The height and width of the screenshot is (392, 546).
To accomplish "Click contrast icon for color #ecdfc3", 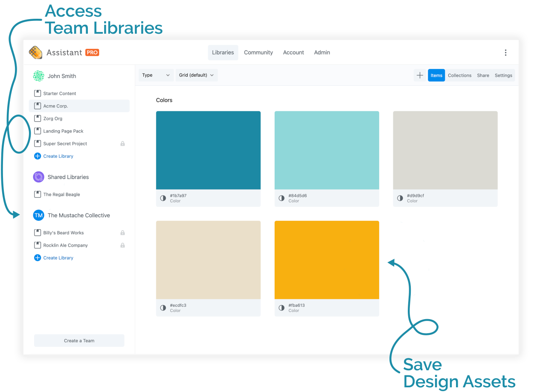I will click(163, 308).
